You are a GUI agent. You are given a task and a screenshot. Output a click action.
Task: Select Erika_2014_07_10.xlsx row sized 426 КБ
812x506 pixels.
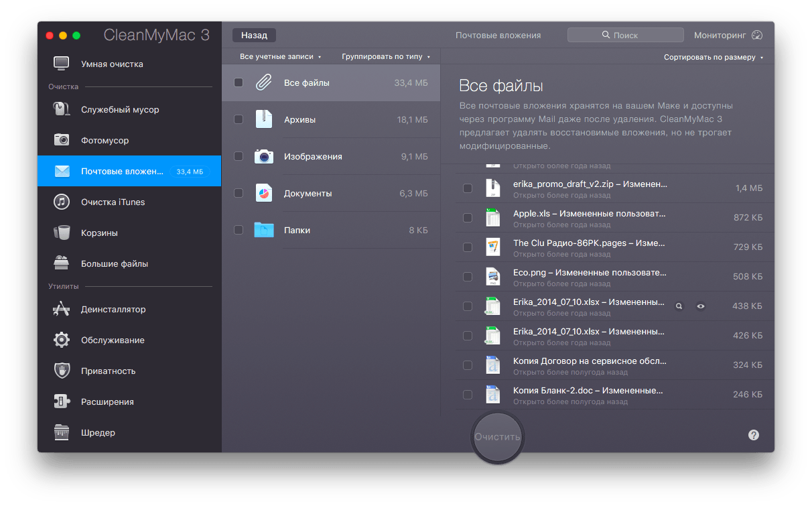(614, 336)
